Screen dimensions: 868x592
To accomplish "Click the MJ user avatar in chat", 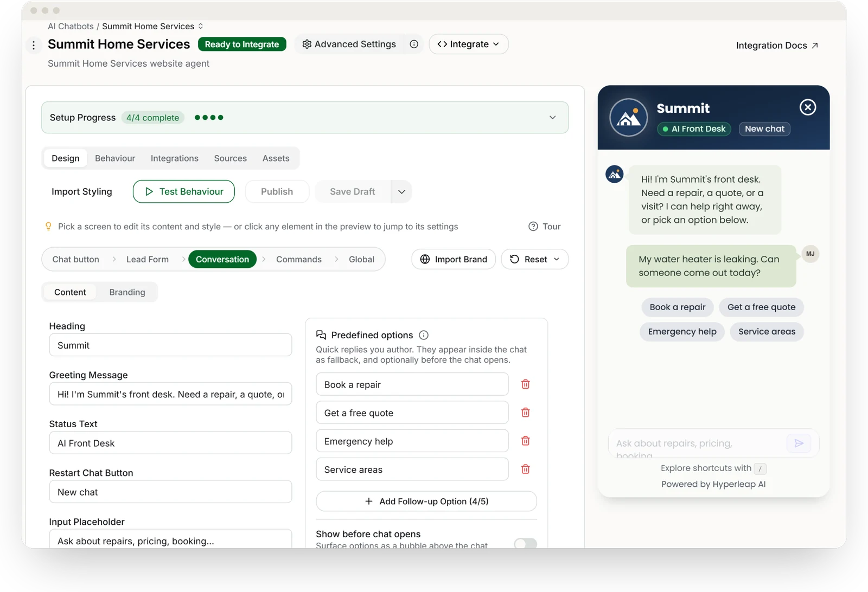I will tap(810, 254).
